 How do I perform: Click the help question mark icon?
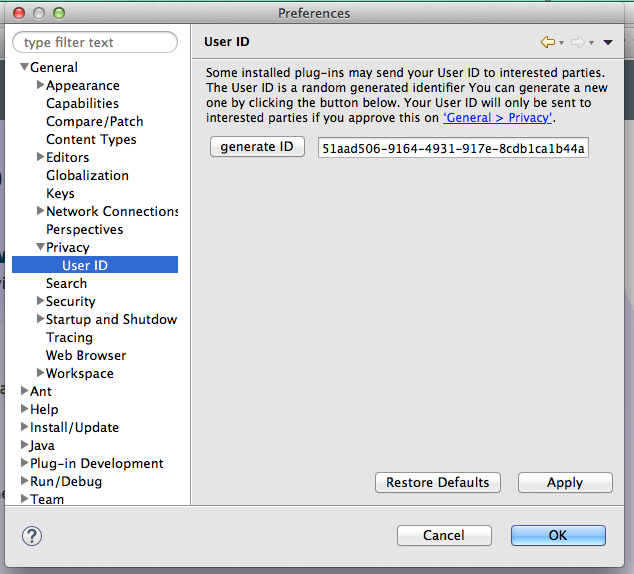32,536
